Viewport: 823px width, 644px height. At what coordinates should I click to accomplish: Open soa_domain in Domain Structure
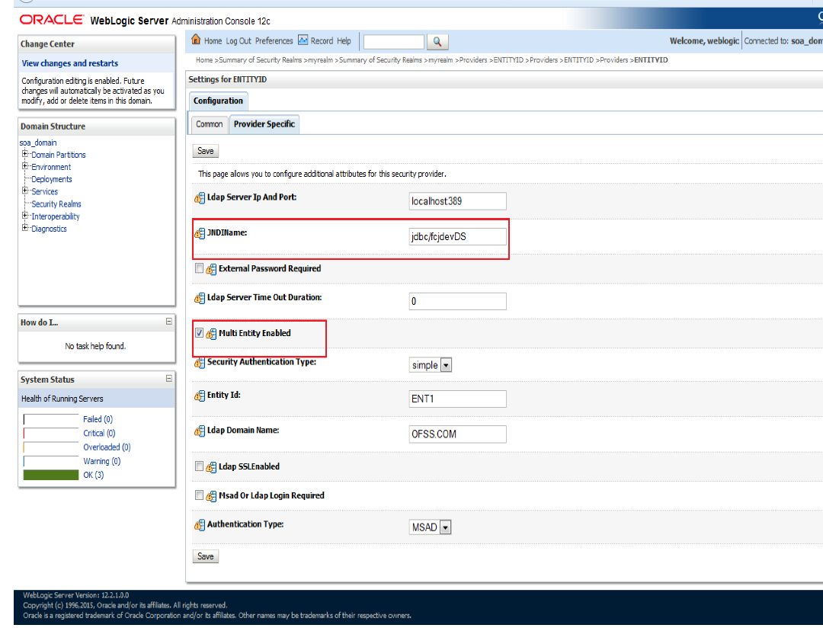point(38,143)
